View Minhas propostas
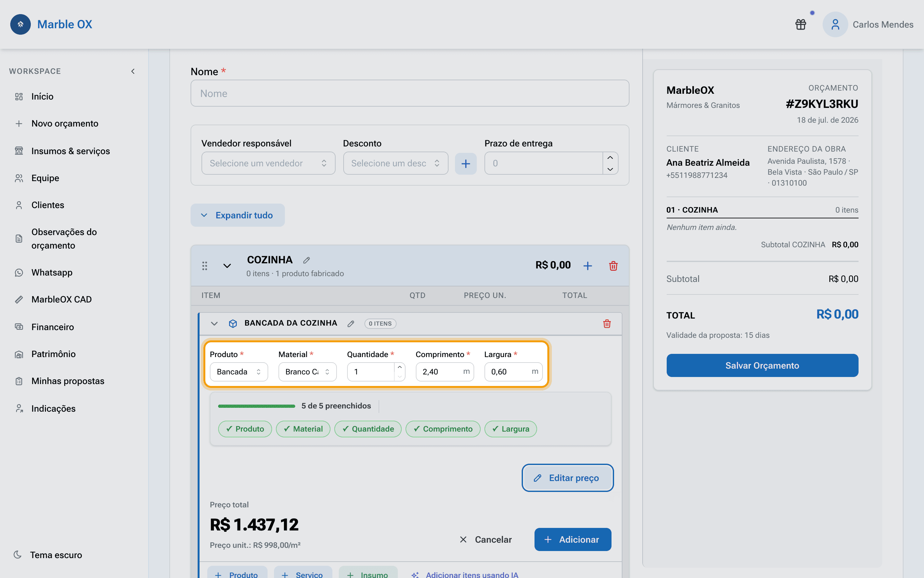Viewport: 924px width, 578px height. [x=68, y=381]
